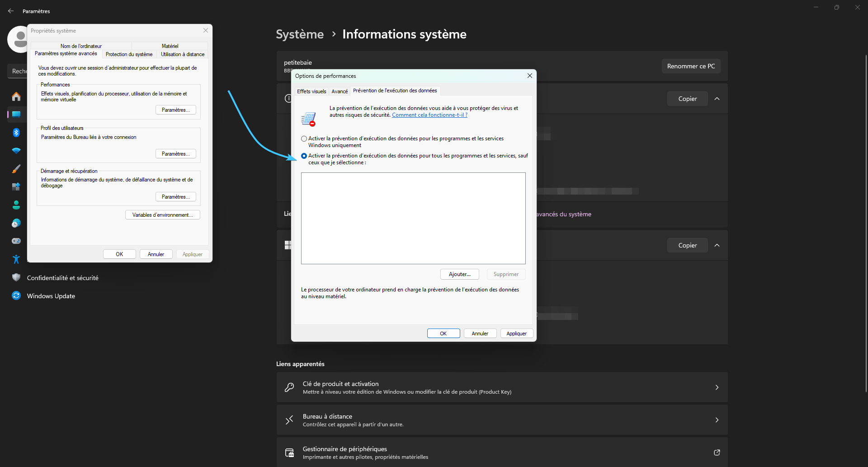The width and height of the screenshot is (868, 467).
Task: Collapse the device specifications section chevron
Action: 717,99
